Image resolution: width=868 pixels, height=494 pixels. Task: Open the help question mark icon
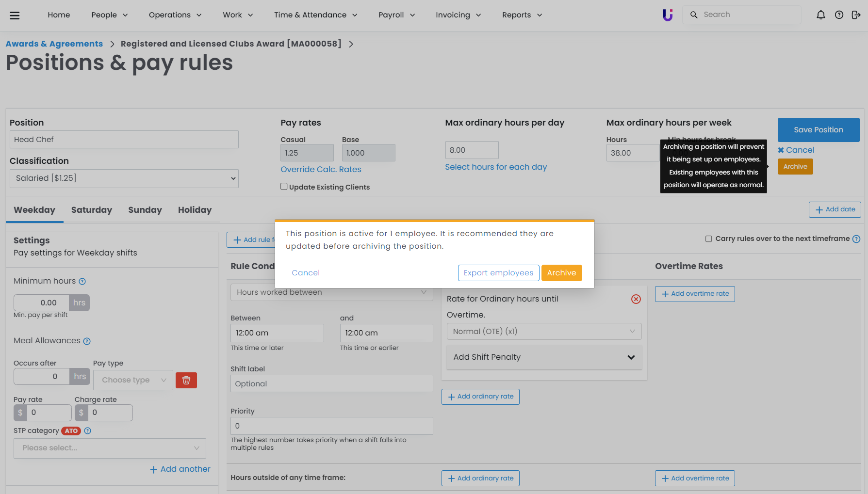tap(839, 15)
